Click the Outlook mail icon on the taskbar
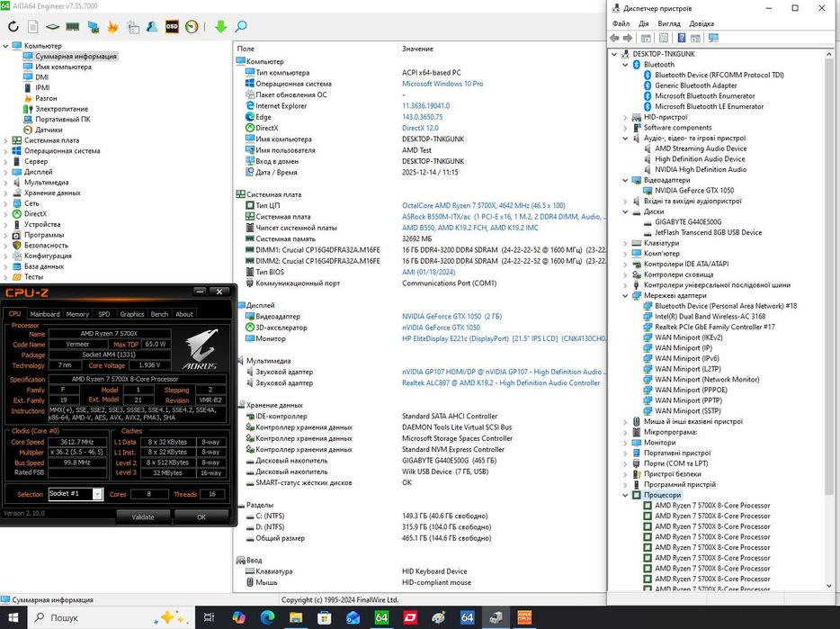The width and height of the screenshot is (840, 629). tap(353, 617)
